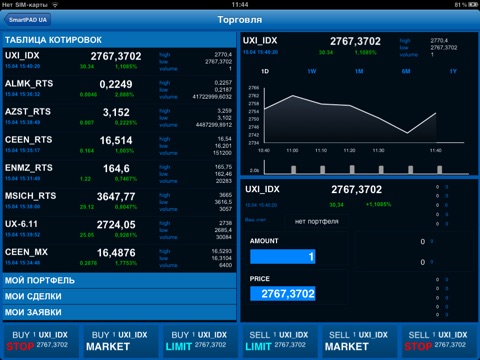Open the нет портфеля account selector
480x360 pixels.
tap(317, 221)
